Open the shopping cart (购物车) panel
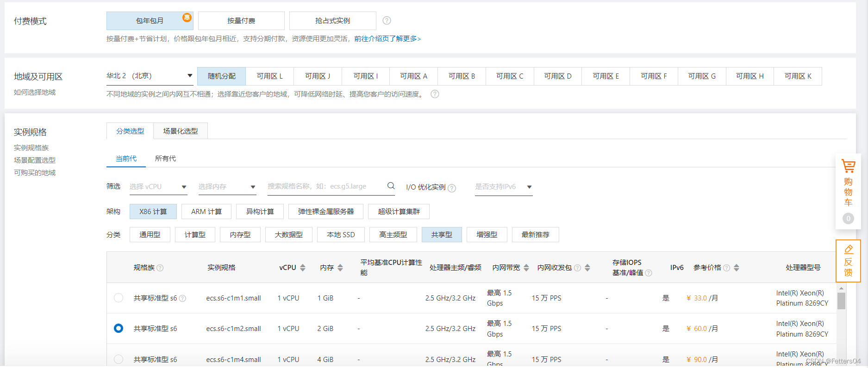 tap(848, 191)
